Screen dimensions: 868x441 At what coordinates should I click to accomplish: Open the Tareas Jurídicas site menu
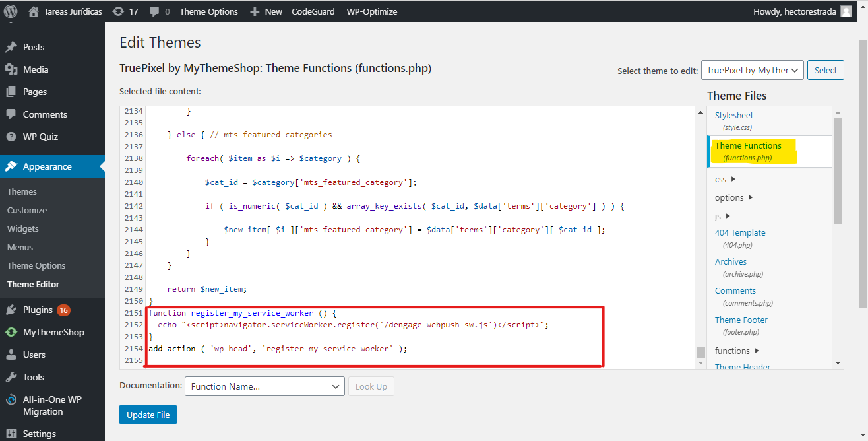66,11
